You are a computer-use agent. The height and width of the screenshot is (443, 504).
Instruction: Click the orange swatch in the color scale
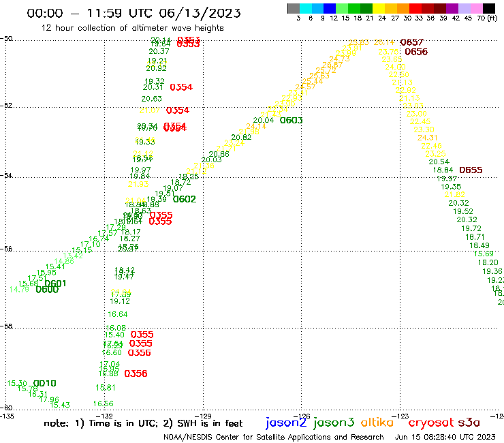click(403, 8)
